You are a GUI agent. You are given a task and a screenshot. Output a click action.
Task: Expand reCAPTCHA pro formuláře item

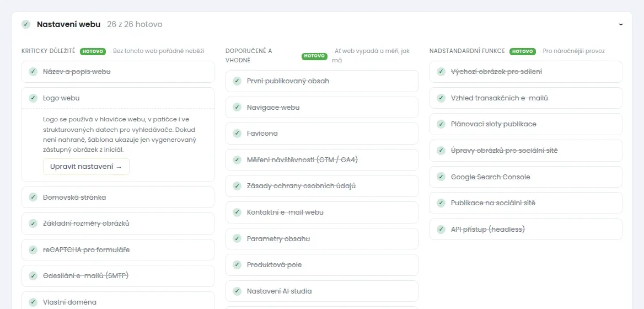point(118,250)
